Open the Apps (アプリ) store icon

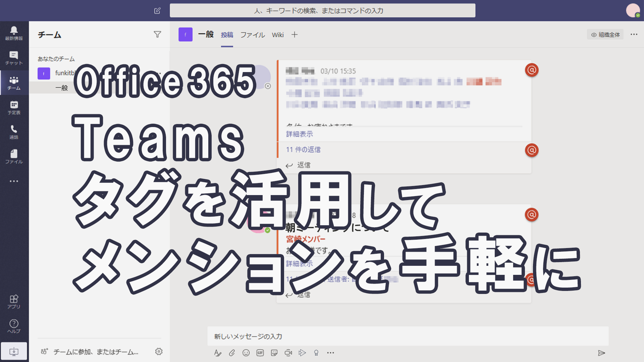[14, 301]
